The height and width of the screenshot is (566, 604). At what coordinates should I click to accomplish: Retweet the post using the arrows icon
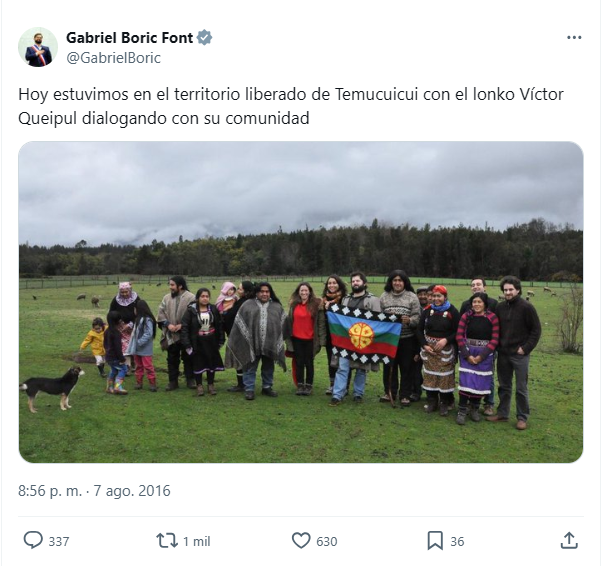(x=167, y=541)
